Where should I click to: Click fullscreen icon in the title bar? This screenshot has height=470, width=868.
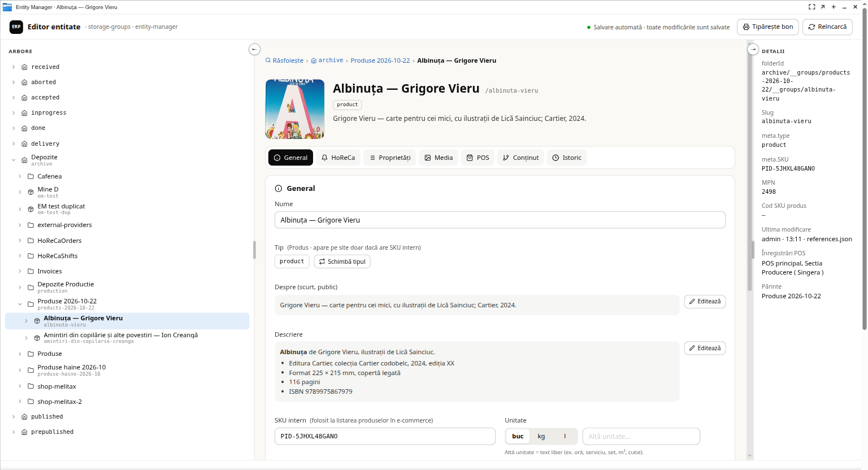point(811,7)
